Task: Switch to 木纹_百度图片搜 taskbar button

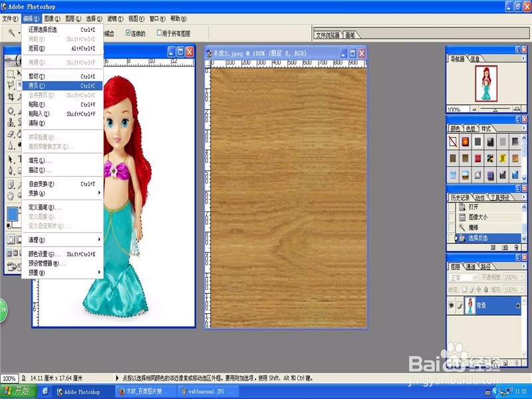Action: [146, 391]
